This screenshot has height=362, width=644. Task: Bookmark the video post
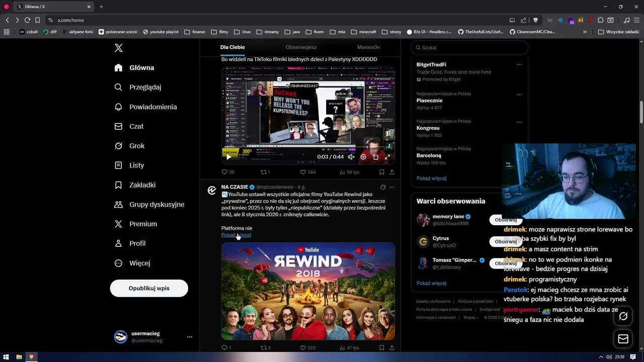pyautogui.click(x=381, y=172)
